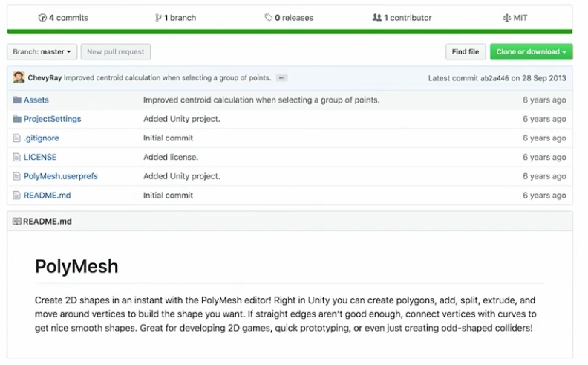588x365 pixels.
Task: Click the .gitignore file icon
Action: point(16,138)
